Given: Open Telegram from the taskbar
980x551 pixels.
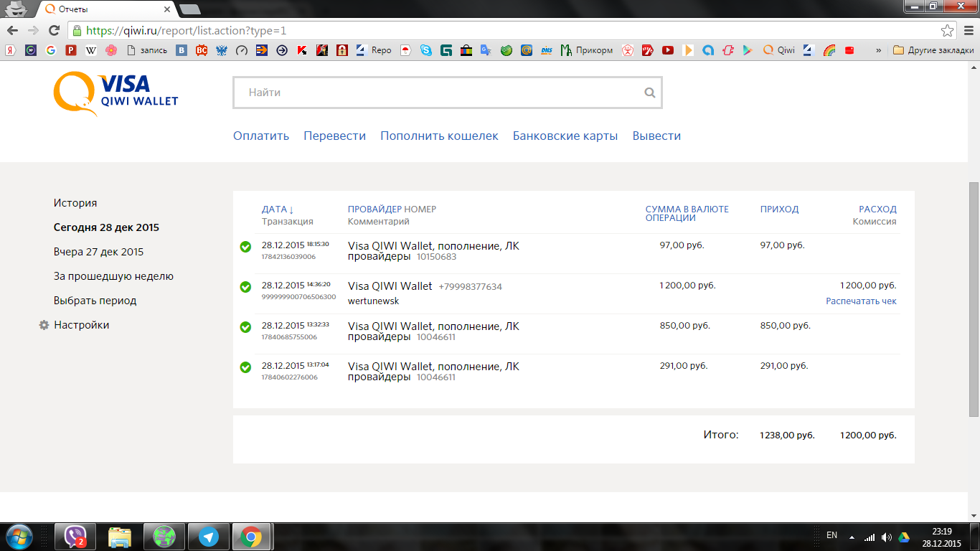Looking at the screenshot, I should point(209,537).
